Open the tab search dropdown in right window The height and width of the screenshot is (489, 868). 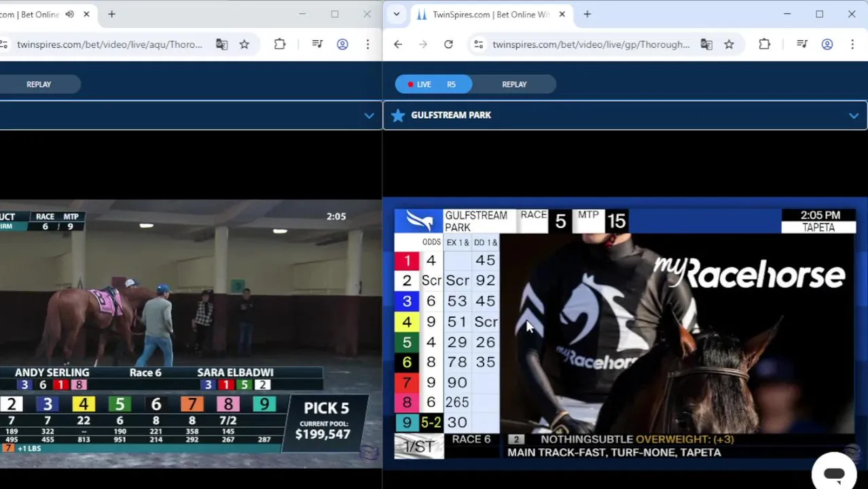[x=397, y=14]
